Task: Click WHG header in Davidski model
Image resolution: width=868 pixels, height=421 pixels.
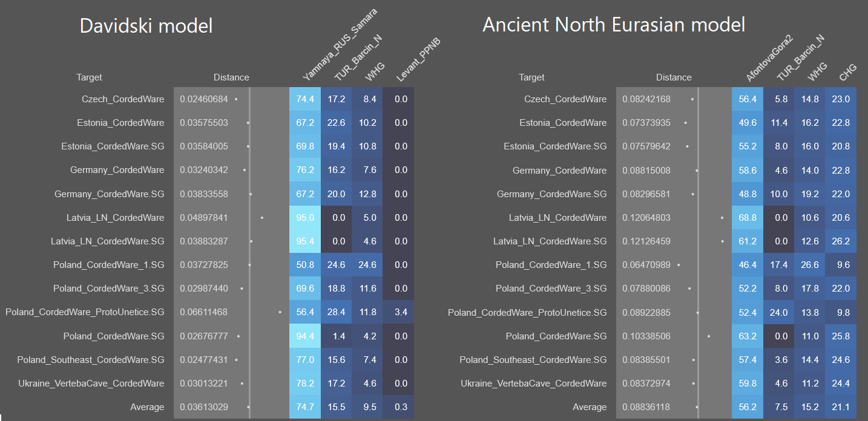Action: (x=375, y=71)
